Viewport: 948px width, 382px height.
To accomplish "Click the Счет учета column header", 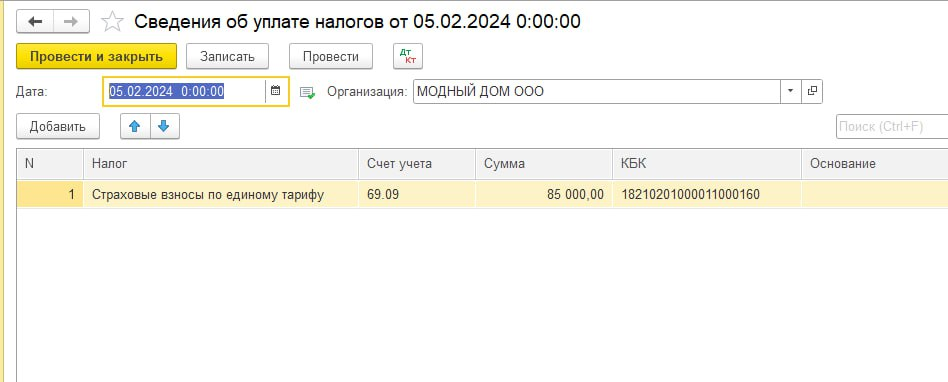I will click(x=417, y=164).
